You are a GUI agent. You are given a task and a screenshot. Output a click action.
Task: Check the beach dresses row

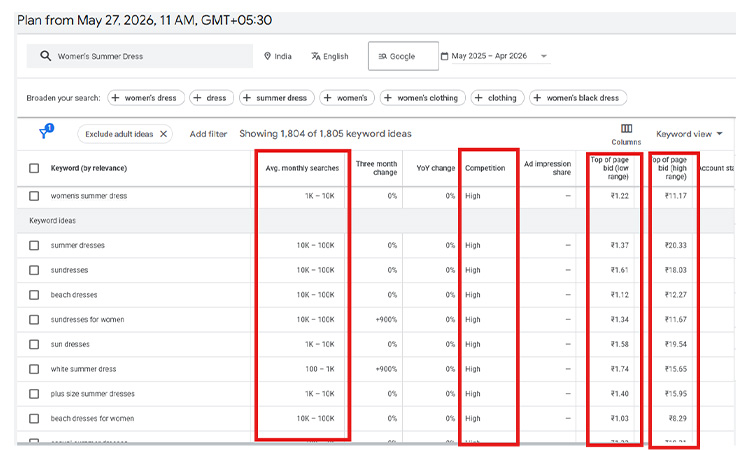(34, 295)
